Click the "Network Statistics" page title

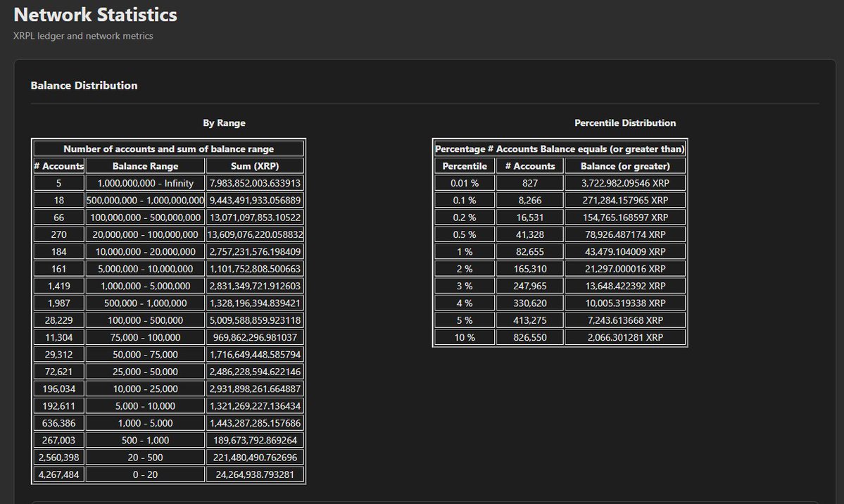pyautogui.click(x=95, y=15)
